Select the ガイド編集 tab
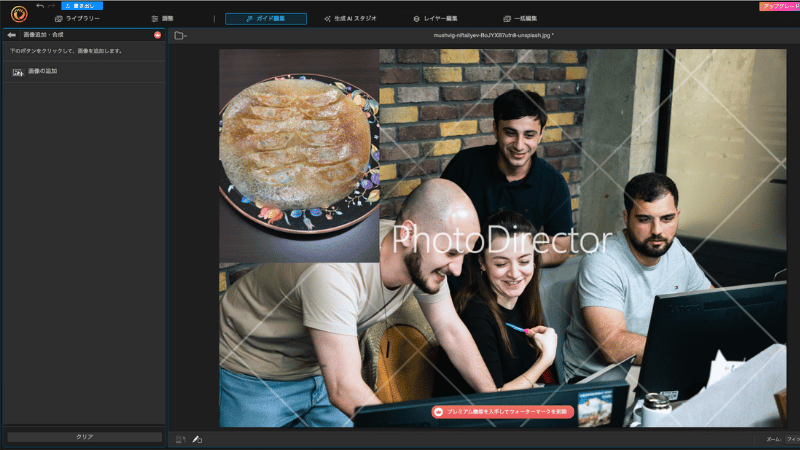This screenshot has width=800, height=450. (266, 18)
